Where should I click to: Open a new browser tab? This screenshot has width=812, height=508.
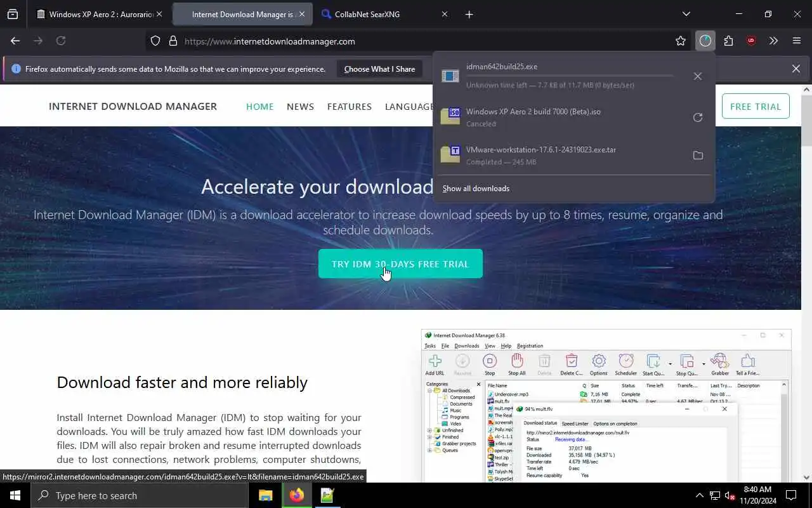[469, 14]
